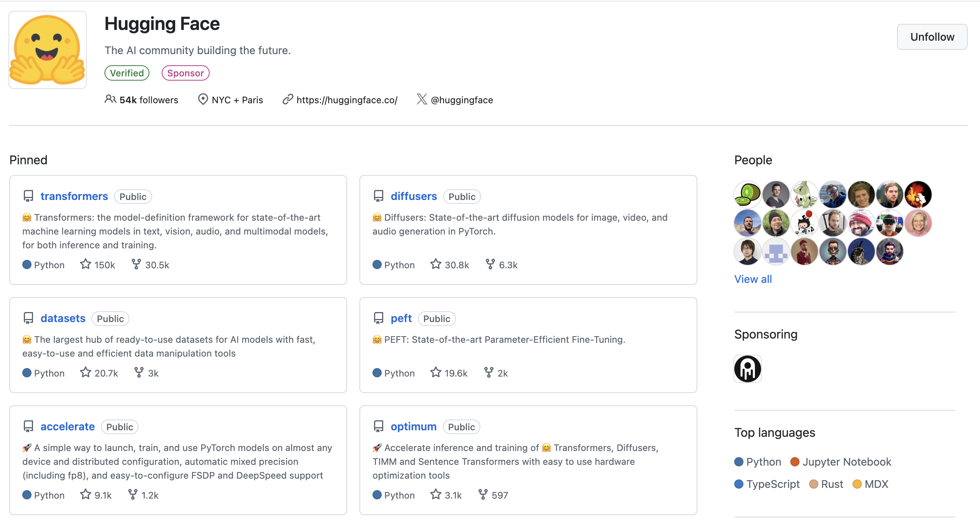This screenshot has height=532, width=980.
Task: Click the Sponsor badge label
Action: pyautogui.click(x=185, y=73)
